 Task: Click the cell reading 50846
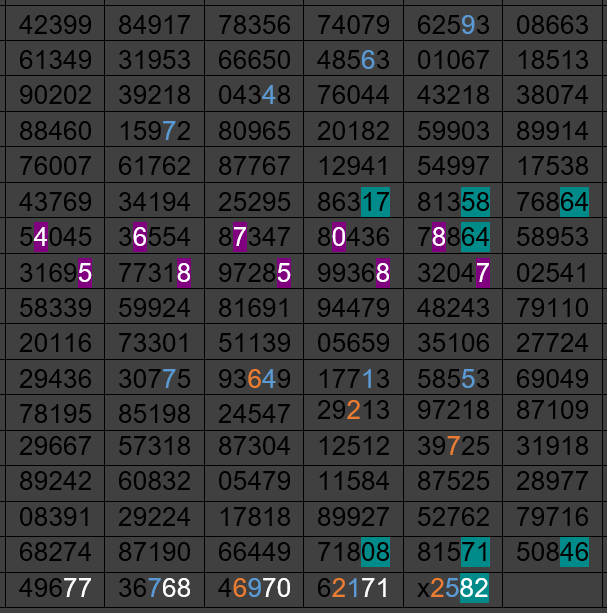point(553,551)
